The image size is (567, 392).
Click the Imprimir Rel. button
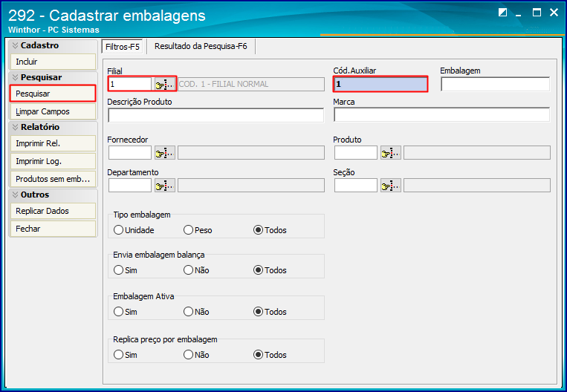[54, 143]
